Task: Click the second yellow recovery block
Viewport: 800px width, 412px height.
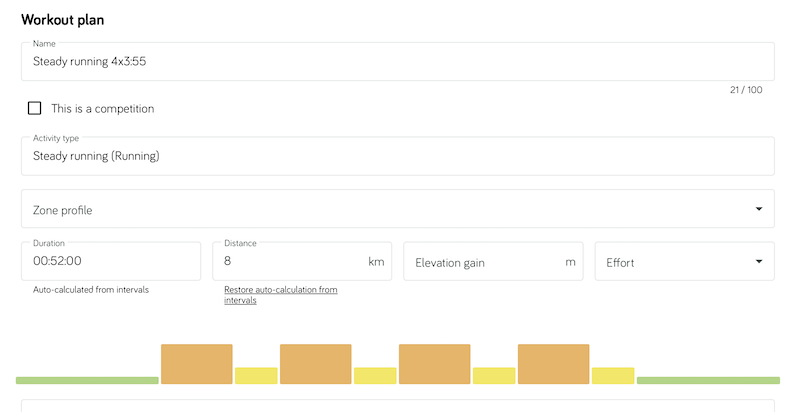Action: (x=375, y=375)
